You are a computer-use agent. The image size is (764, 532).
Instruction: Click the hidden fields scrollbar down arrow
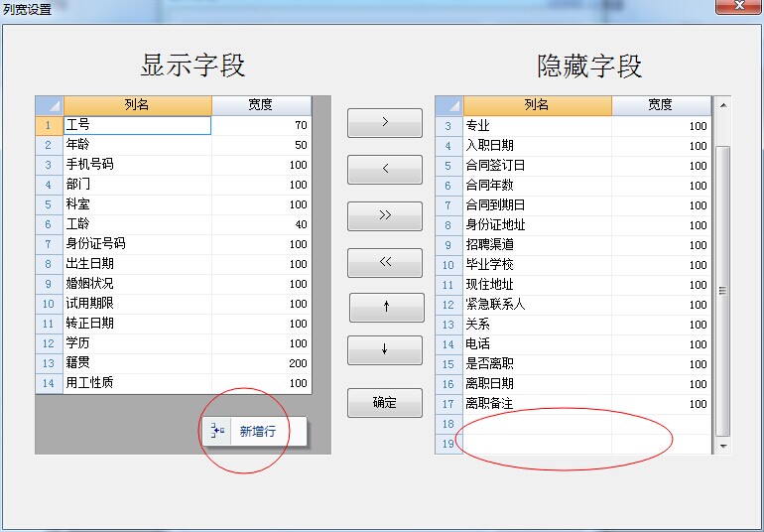723,446
